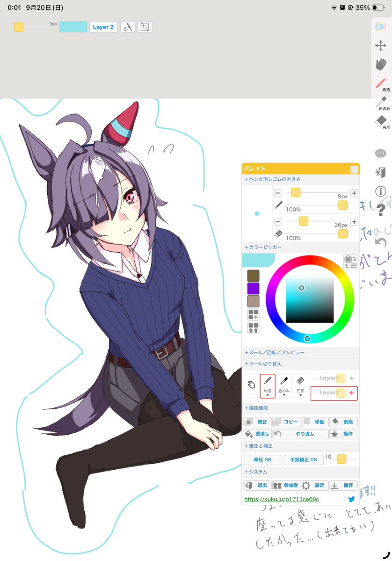Open the 参加者 participants button
Screen dimensions: 392x561
point(286,486)
